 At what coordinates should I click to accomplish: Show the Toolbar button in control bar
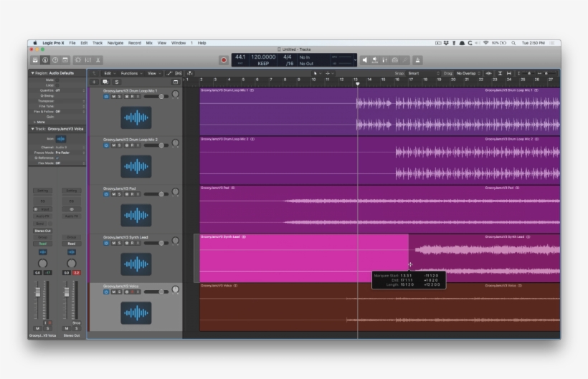65,60
